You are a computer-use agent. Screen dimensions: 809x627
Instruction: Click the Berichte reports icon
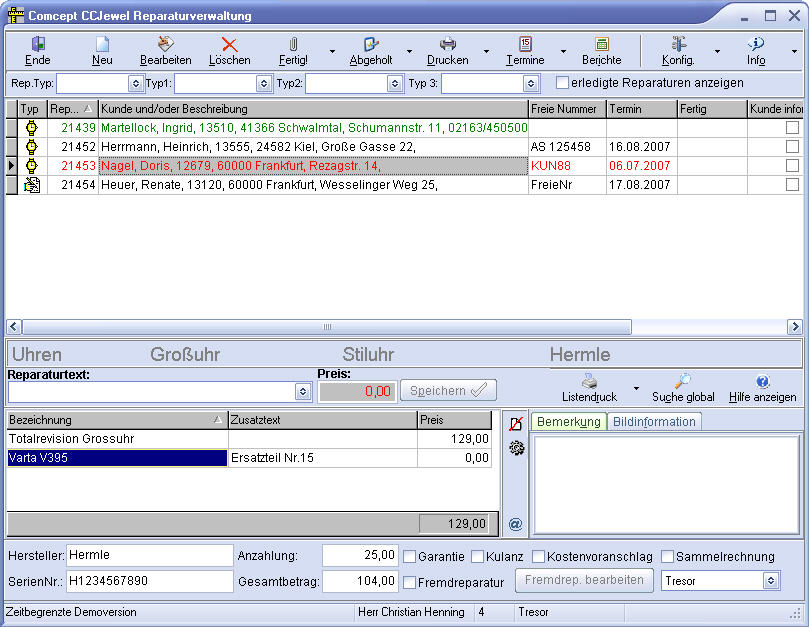601,45
